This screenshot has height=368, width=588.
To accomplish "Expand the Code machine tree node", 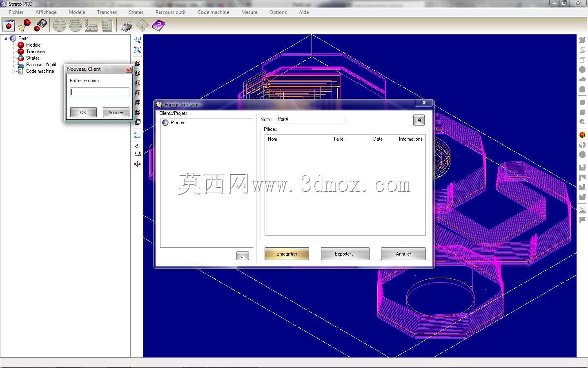I will point(13,71).
